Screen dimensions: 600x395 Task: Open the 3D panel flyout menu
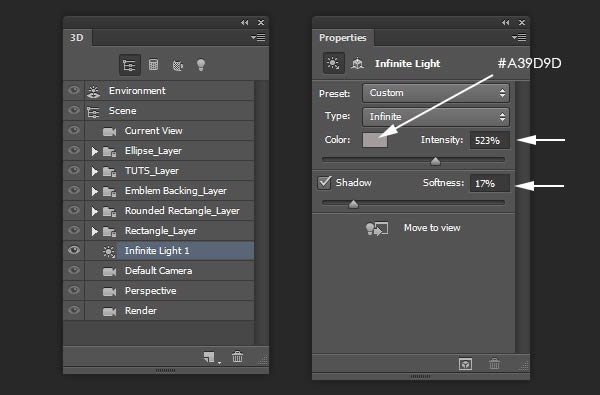pos(258,38)
